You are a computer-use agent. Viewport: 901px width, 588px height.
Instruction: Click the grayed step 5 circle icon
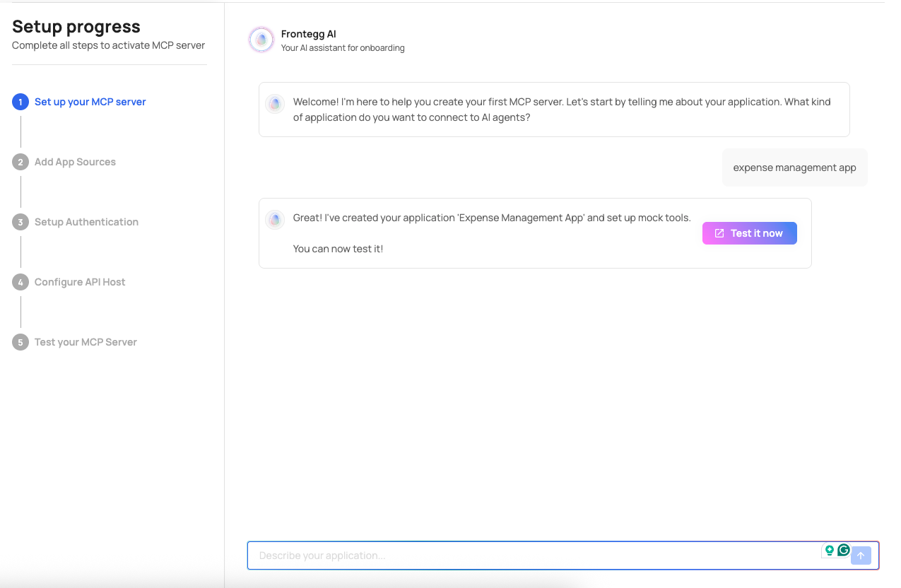pyautogui.click(x=21, y=341)
